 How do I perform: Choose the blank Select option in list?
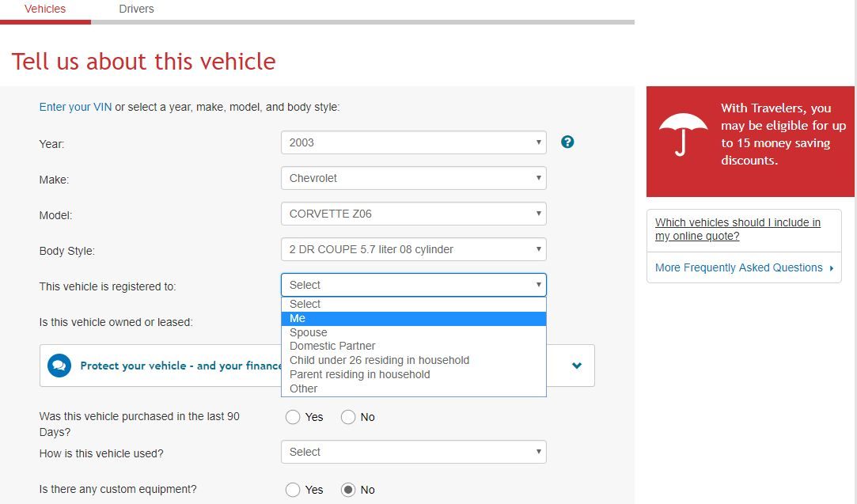click(414, 304)
